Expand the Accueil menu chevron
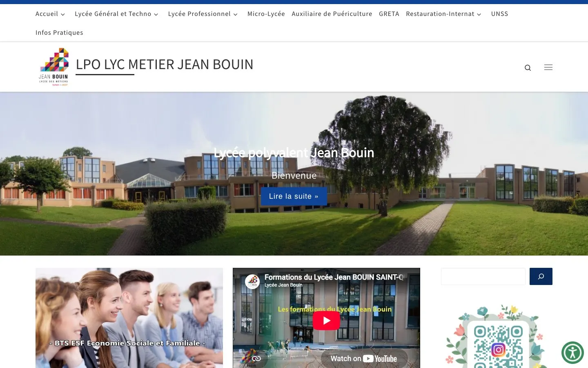 click(x=63, y=14)
